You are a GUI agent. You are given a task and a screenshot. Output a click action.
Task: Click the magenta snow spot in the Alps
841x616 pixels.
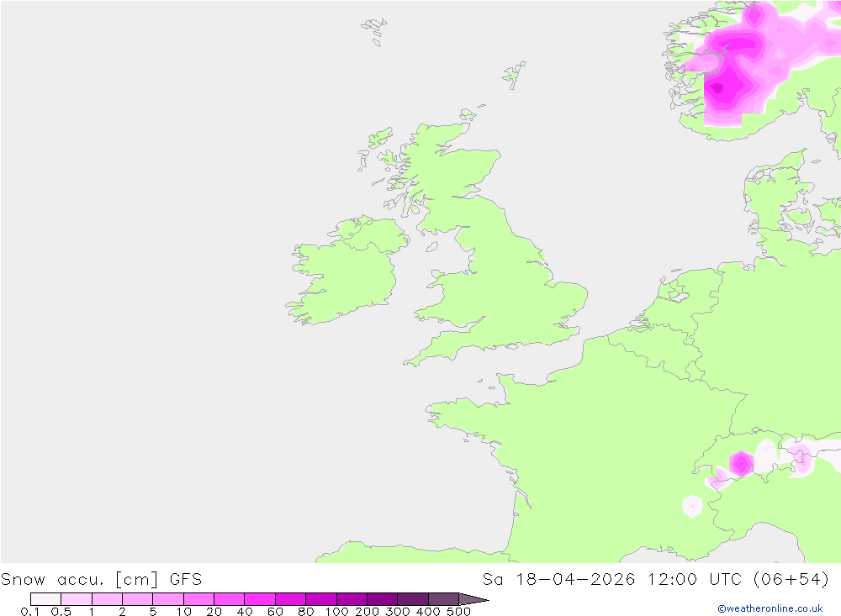[x=741, y=463]
